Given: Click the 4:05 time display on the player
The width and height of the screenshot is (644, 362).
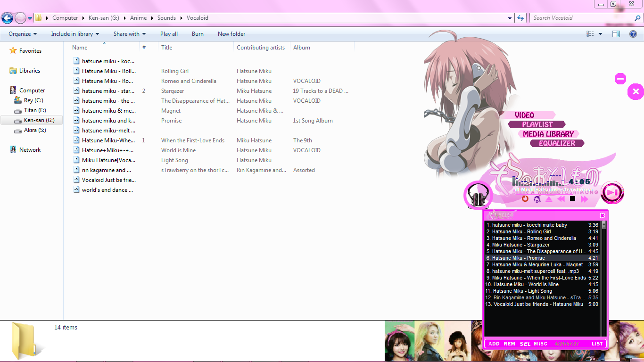Looking at the screenshot, I should click(579, 181).
